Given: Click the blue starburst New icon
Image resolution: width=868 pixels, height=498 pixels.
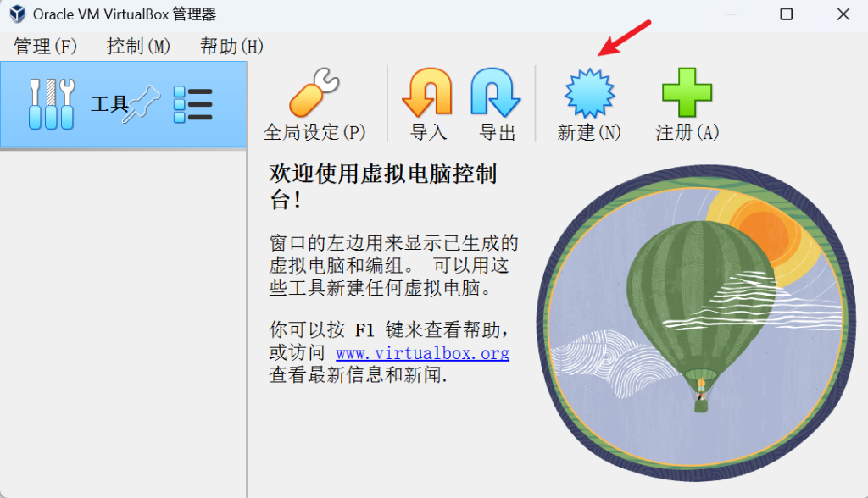Looking at the screenshot, I should [590, 93].
